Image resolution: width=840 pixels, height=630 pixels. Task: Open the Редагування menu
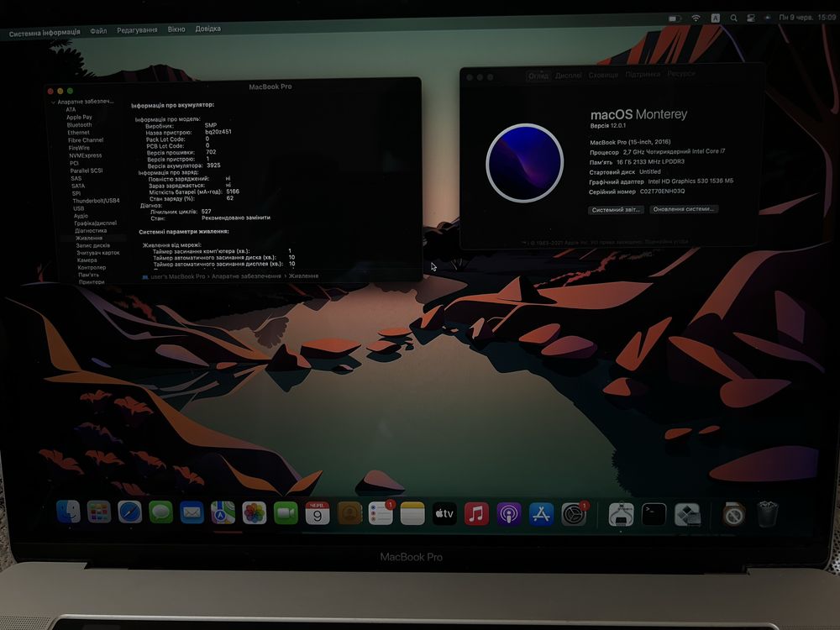pyautogui.click(x=137, y=30)
